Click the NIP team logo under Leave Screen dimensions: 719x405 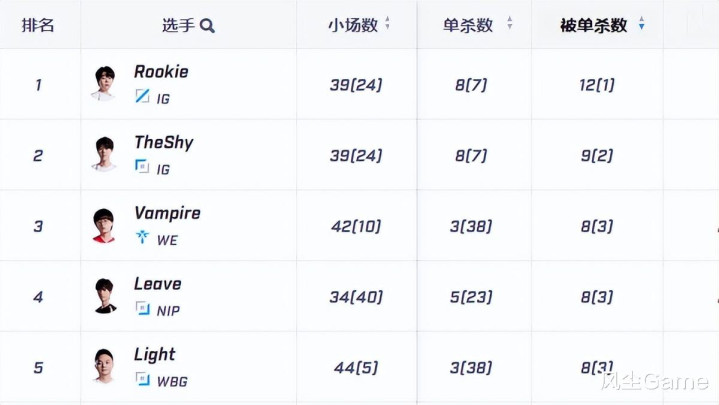[x=142, y=310]
